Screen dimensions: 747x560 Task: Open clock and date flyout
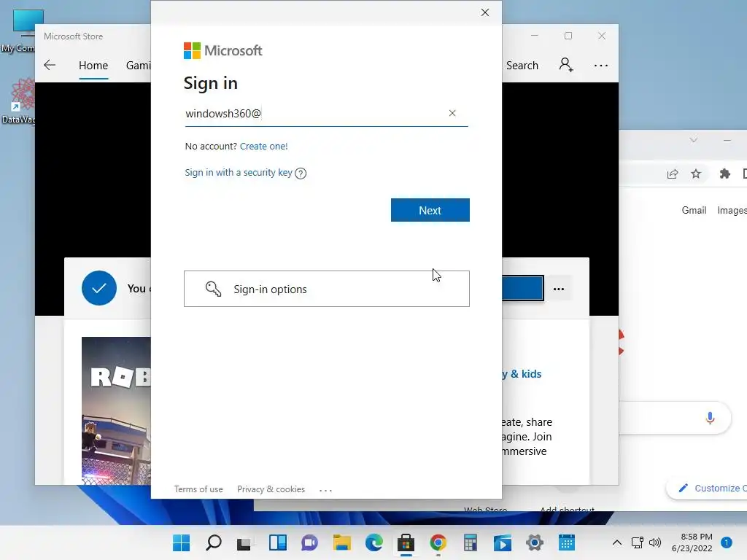pyautogui.click(x=692, y=542)
